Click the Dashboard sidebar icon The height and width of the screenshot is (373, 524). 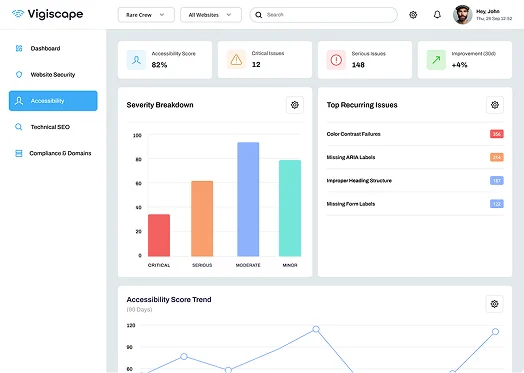pos(19,48)
